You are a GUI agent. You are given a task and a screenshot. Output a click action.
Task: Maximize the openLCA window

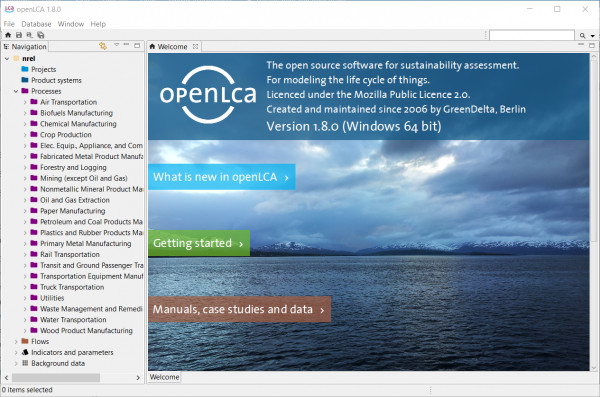coord(557,9)
